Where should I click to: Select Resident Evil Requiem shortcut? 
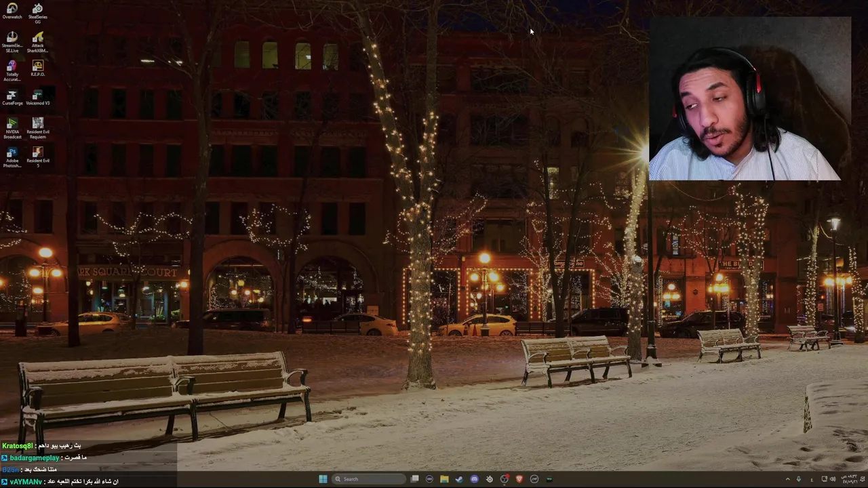pyautogui.click(x=38, y=128)
